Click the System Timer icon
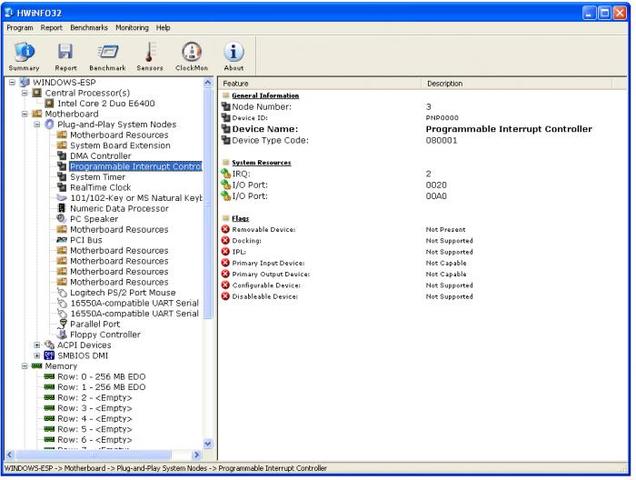Screen dimensions: 636x480 tap(62, 177)
